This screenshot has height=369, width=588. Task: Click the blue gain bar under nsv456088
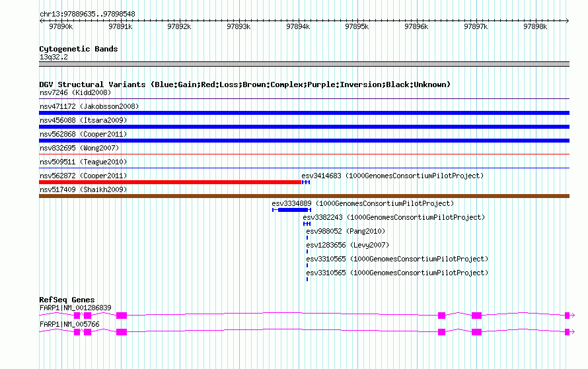(304, 127)
